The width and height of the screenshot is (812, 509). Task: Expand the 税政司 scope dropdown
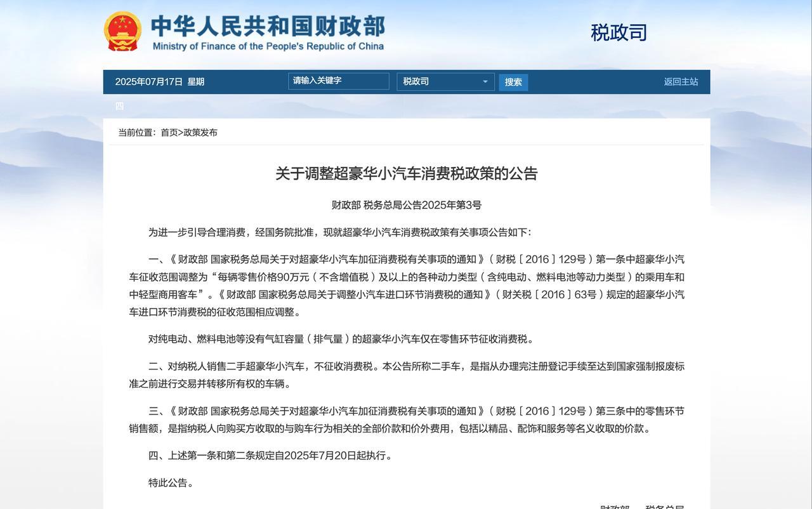pos(446,82)
